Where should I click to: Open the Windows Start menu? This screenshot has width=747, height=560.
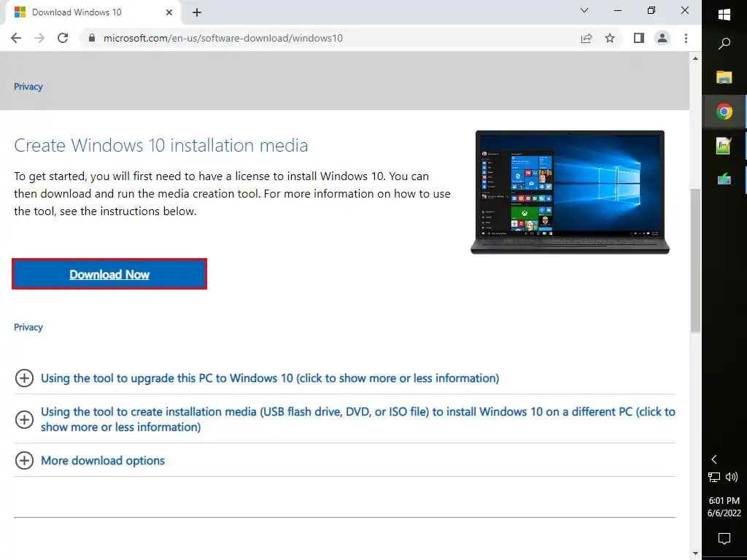(724, 15)
